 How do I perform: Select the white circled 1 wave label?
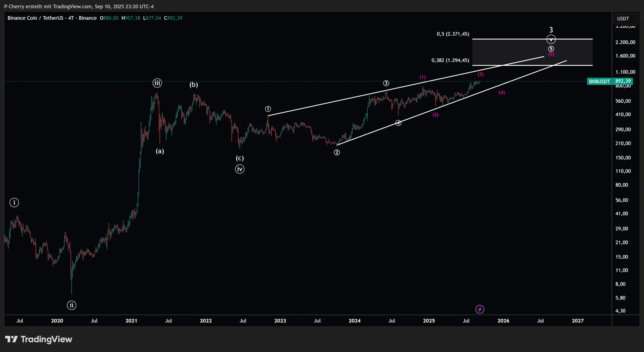pyautogui.click(x=268, y=109)
